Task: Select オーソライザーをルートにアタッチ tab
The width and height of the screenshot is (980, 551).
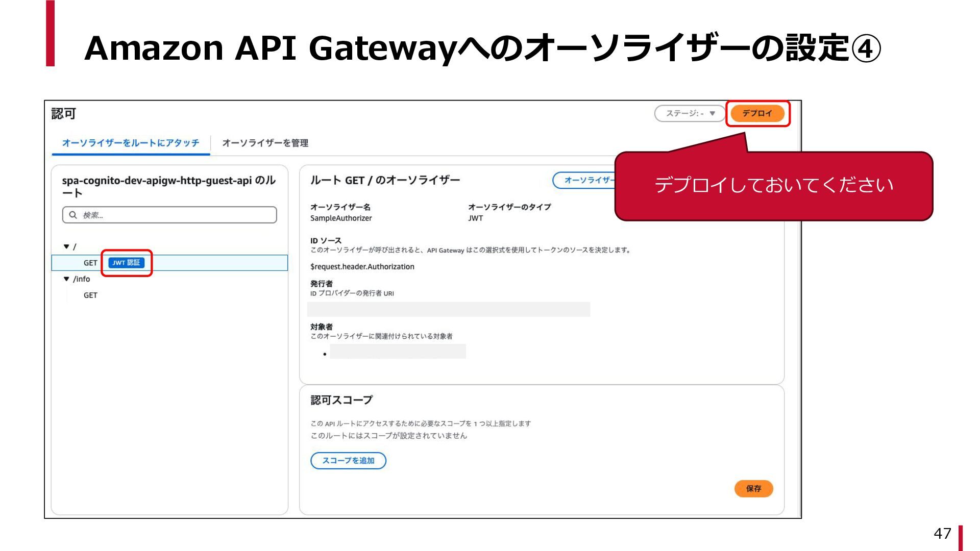Action: click(x=131, y=143)
